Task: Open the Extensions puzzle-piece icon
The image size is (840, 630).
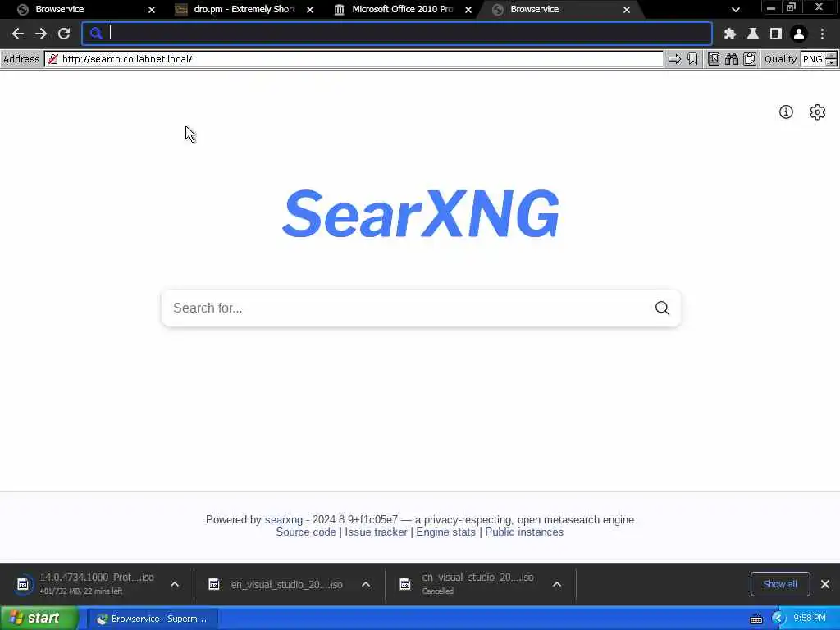Action: tap(729, 34)
